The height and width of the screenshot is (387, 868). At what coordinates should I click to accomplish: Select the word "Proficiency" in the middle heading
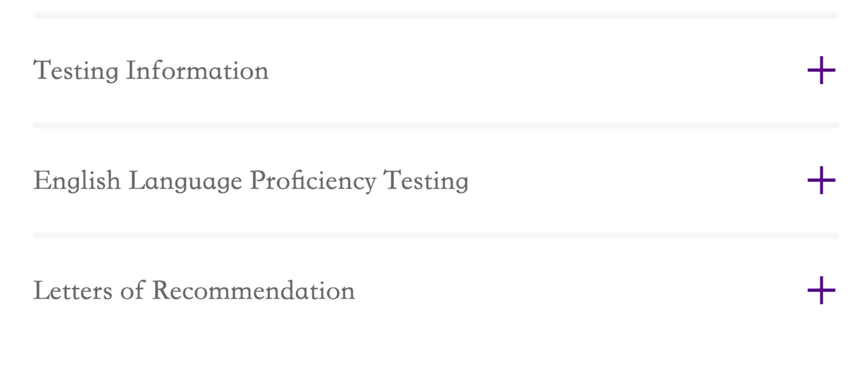312,181
